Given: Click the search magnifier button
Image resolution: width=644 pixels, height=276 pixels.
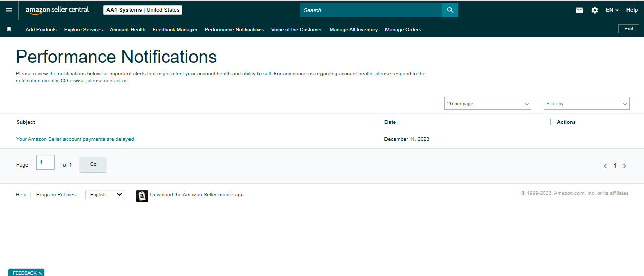Looking at the screenshot, I should (x=450, y=10).
